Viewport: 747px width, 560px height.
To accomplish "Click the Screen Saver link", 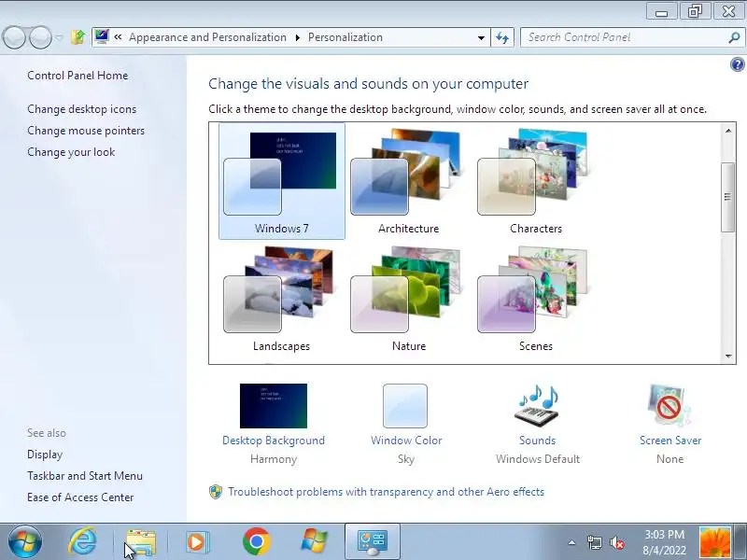I will point(670,441).
